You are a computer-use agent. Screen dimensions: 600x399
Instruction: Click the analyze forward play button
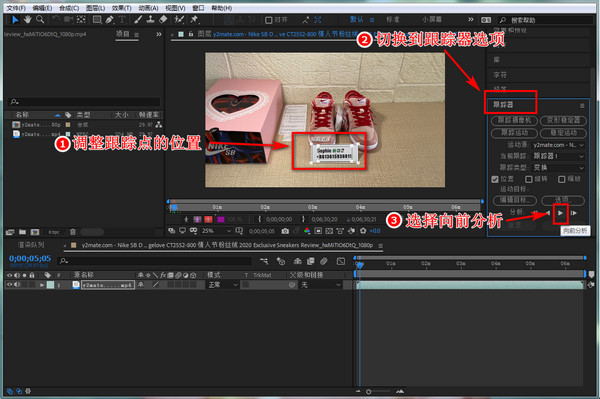click(x=560, y=213)
